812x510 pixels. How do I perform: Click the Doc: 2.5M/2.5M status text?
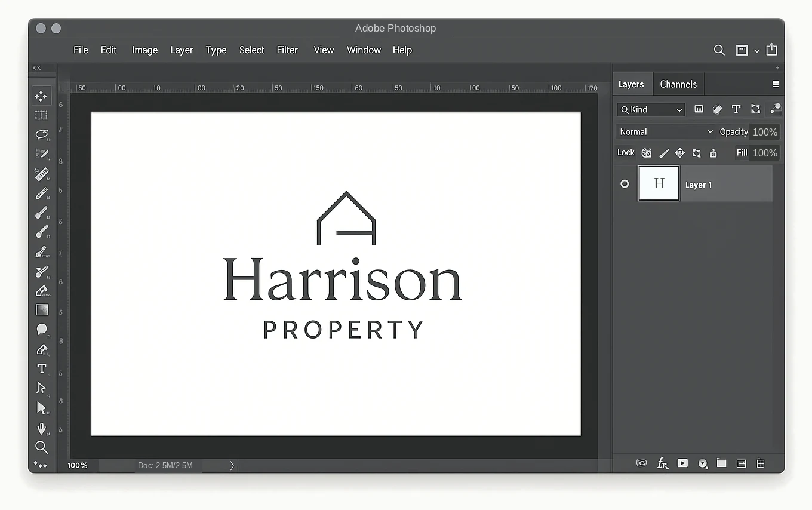point(165,465)
